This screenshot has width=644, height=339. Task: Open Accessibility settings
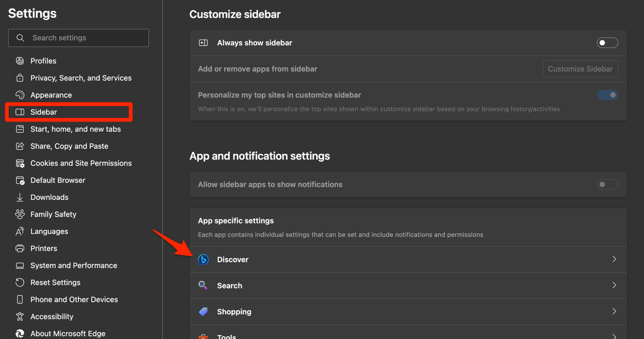tap(52, 317)
